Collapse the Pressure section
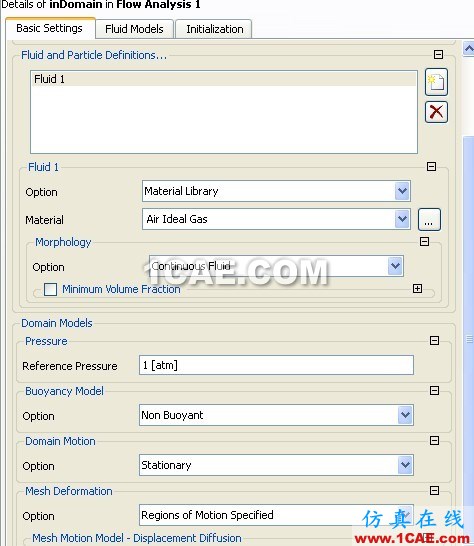Image resolution: width=474 pixels, height=546 pixels. (x=434, y=340)
